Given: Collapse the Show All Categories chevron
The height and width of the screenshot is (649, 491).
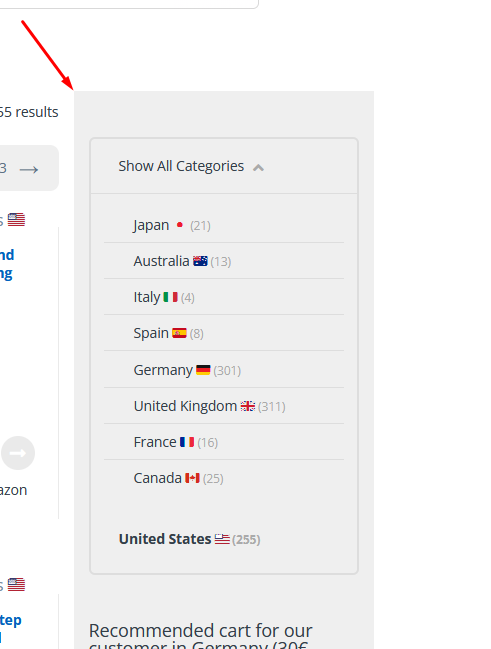Looking at the screenshot, I should point(258,168).
